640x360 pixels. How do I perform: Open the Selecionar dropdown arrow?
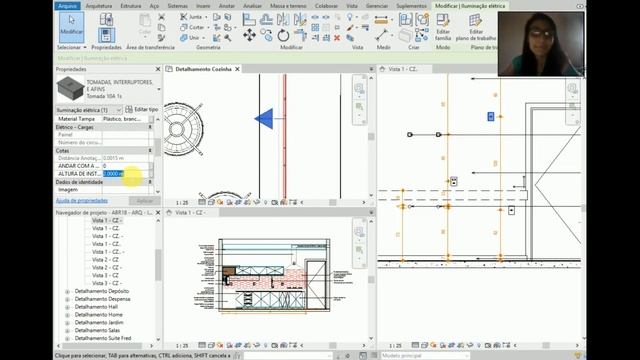coord(85,47)
